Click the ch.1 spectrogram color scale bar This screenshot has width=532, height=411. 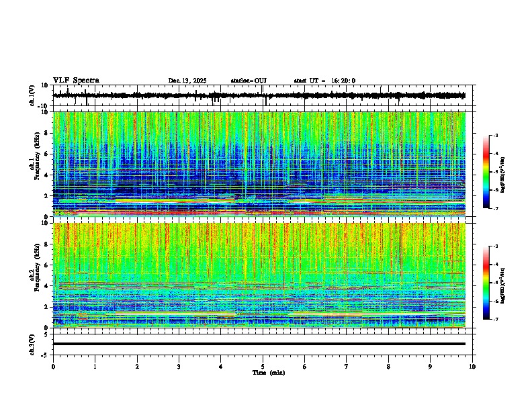[x=486, y=172]
